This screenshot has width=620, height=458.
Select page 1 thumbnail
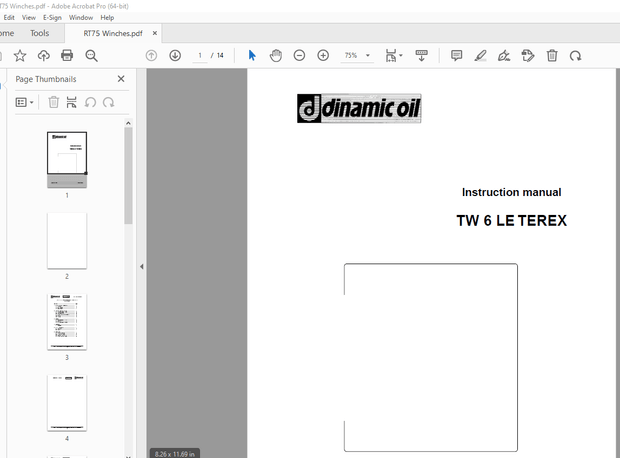tap(67, 159)
